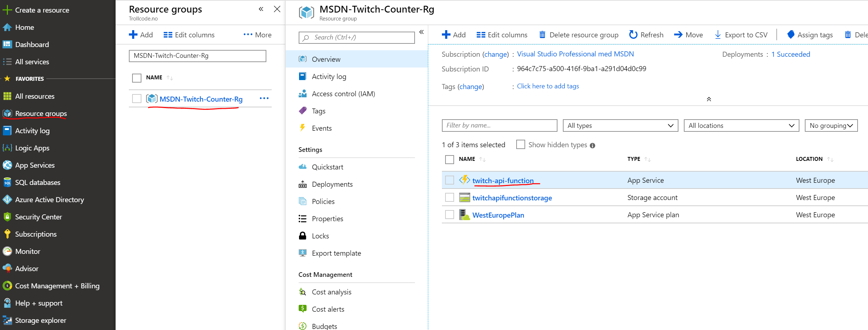Open SQL databases icon
The height and width of the screenshot is (330, 868).
[x=7, y=182]
